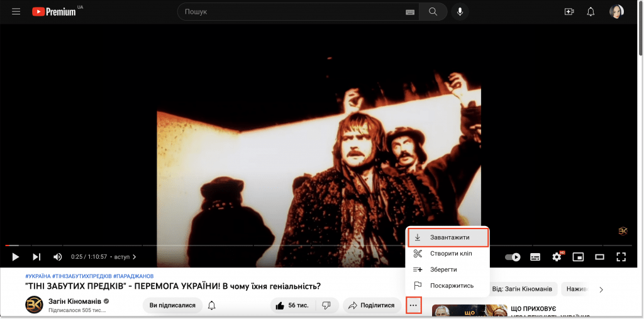Open the notifications bell in header
This screenshot has height=319, width=644.
pos(591,11)
